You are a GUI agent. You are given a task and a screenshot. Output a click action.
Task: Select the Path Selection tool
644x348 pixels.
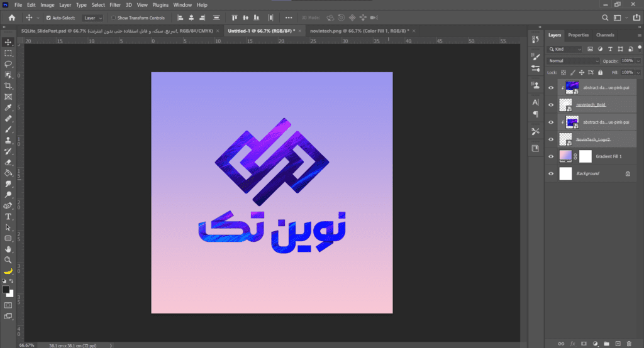click(8, 227)
